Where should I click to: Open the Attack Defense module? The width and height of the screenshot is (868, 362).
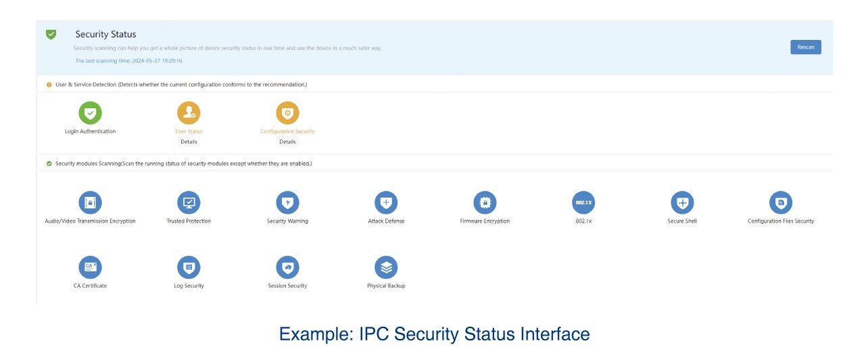[x=386, y=202]
